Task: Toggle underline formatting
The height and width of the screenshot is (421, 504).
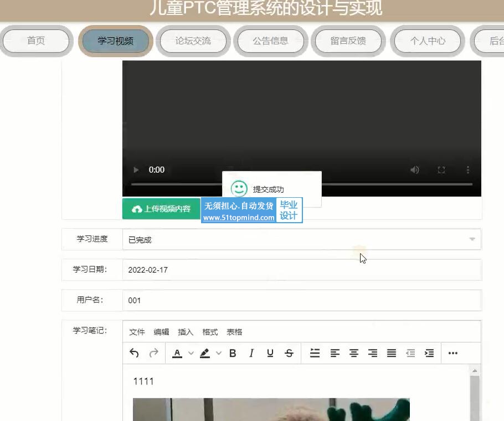Action: (x=270, y=353)
